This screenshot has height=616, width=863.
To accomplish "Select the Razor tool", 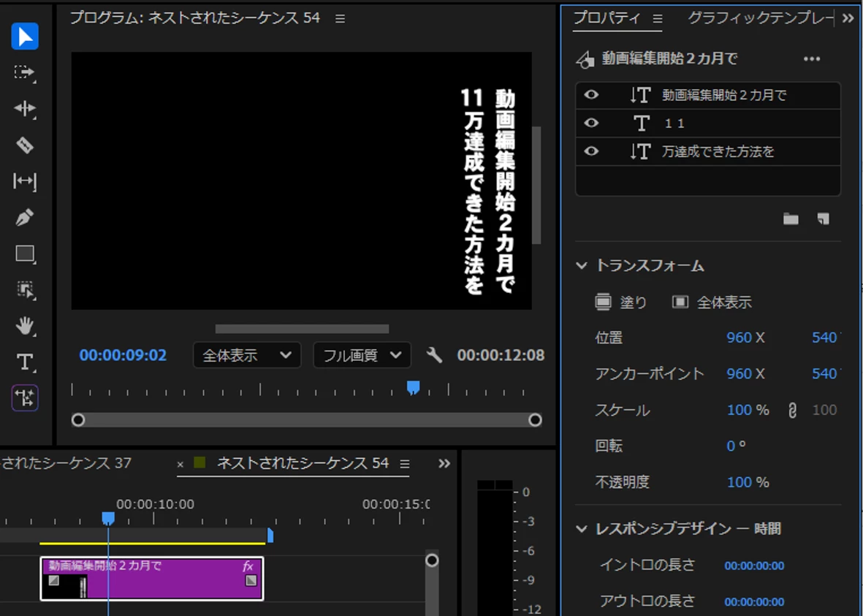I will point(25,145).
